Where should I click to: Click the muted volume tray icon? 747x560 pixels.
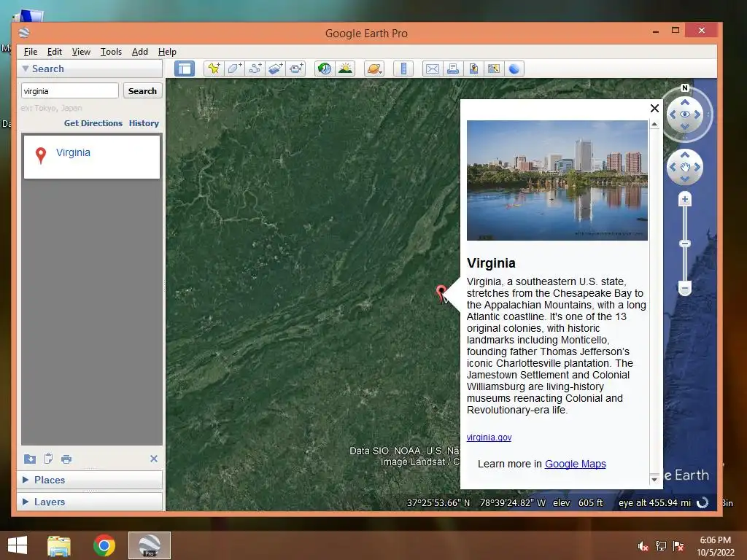point(643,546)
